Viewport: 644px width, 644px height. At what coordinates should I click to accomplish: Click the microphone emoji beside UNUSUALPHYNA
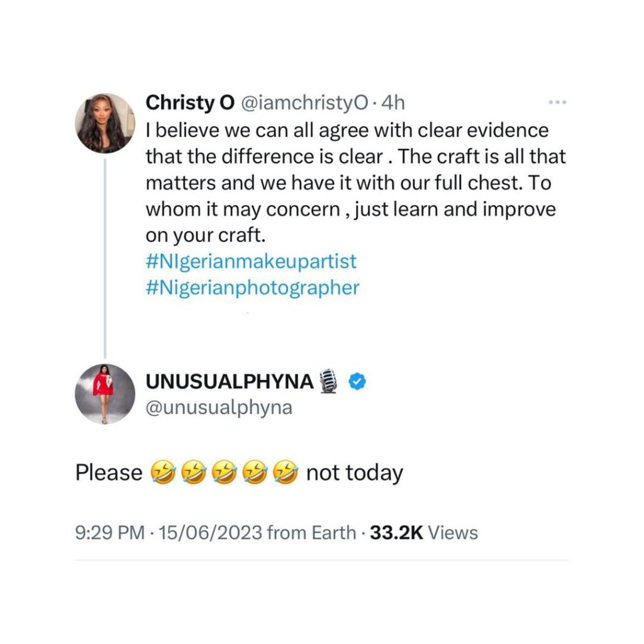click(330, 381)
